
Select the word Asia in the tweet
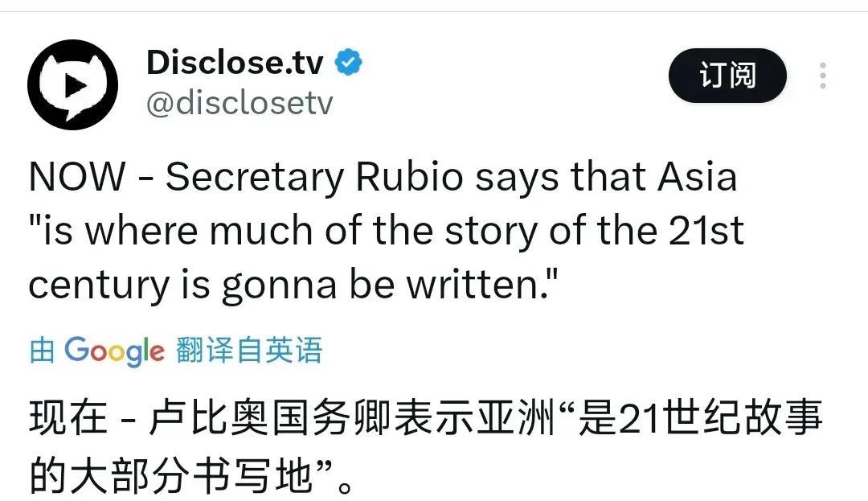697,177
